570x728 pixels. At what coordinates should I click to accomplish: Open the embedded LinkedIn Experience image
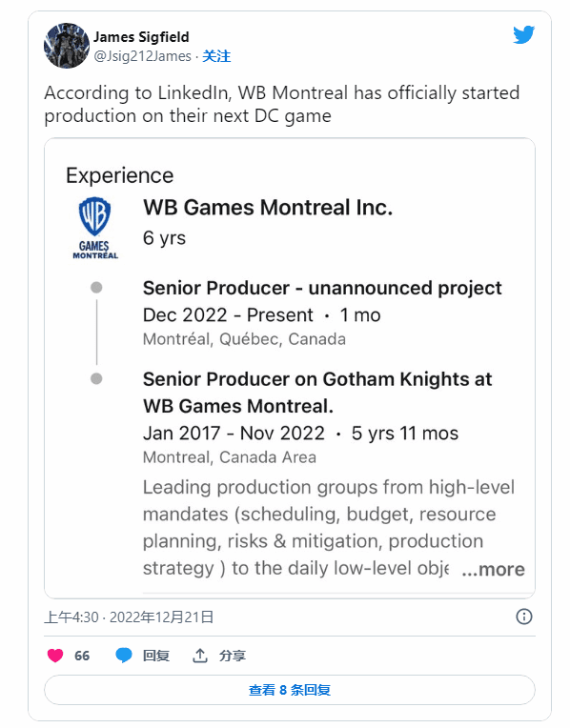click(x=290, y=368)
